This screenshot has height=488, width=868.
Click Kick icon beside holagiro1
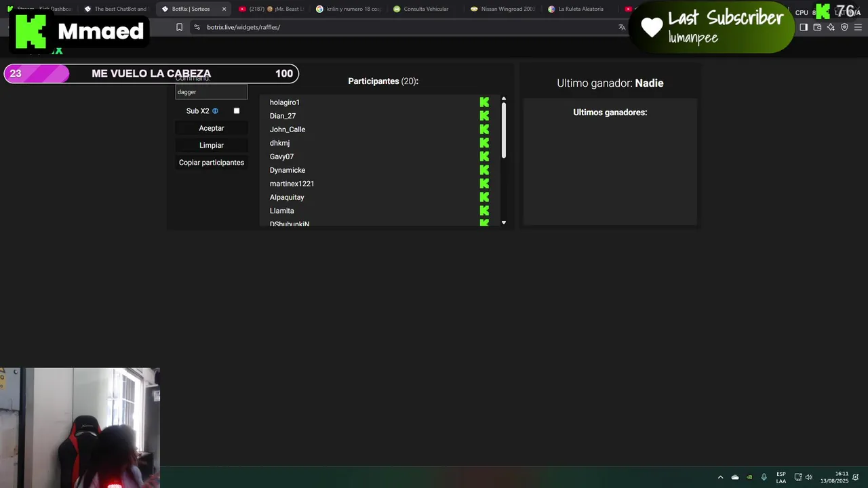click(484, 102)
